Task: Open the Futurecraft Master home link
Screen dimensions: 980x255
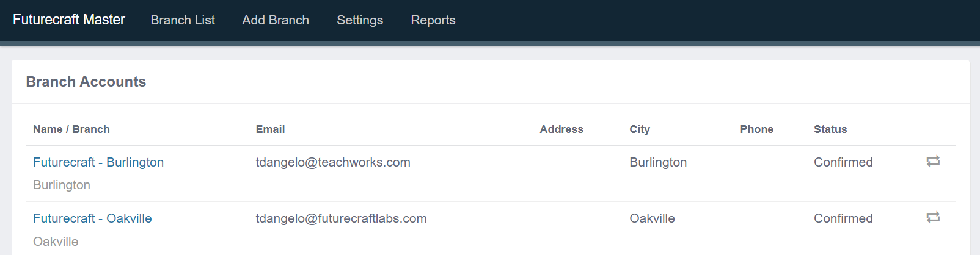Action: (x=69, y=20)
